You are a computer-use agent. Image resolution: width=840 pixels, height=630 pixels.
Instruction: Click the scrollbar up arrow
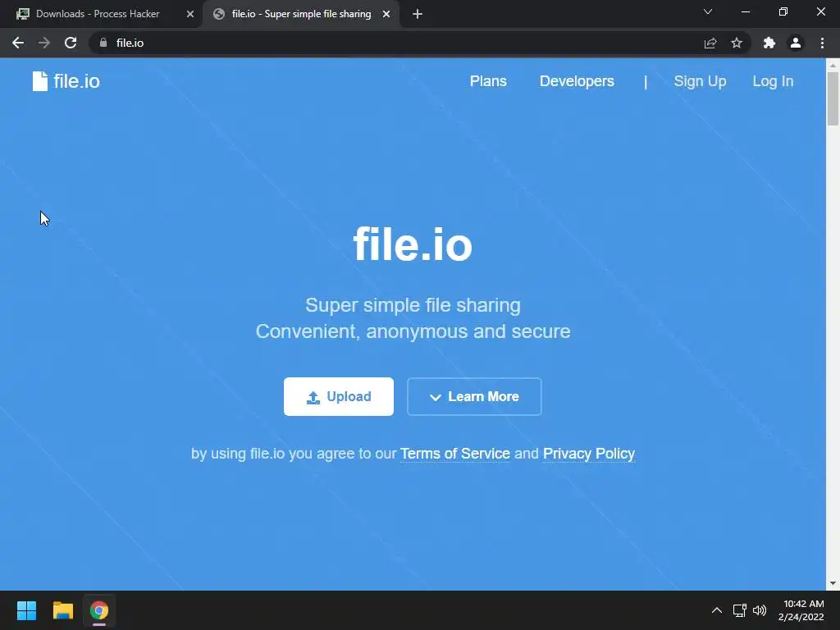[833, 65]
